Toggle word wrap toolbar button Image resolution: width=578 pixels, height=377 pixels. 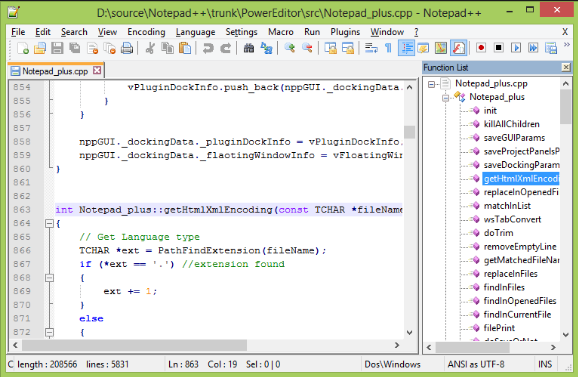click(x=371, y=48)
